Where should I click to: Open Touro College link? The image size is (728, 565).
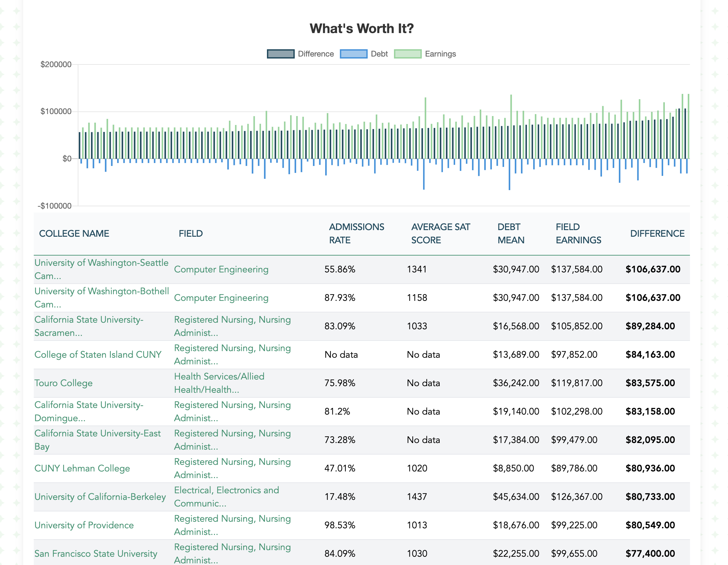point(63,383)
